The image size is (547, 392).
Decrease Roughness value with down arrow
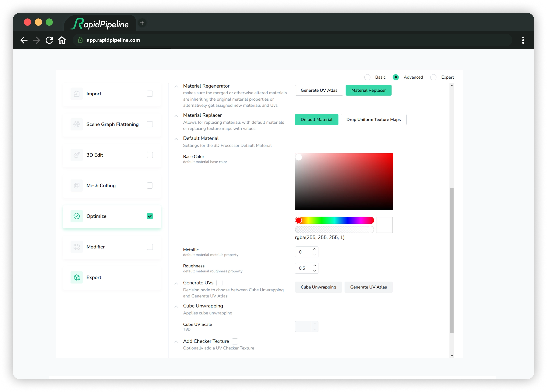315,271
